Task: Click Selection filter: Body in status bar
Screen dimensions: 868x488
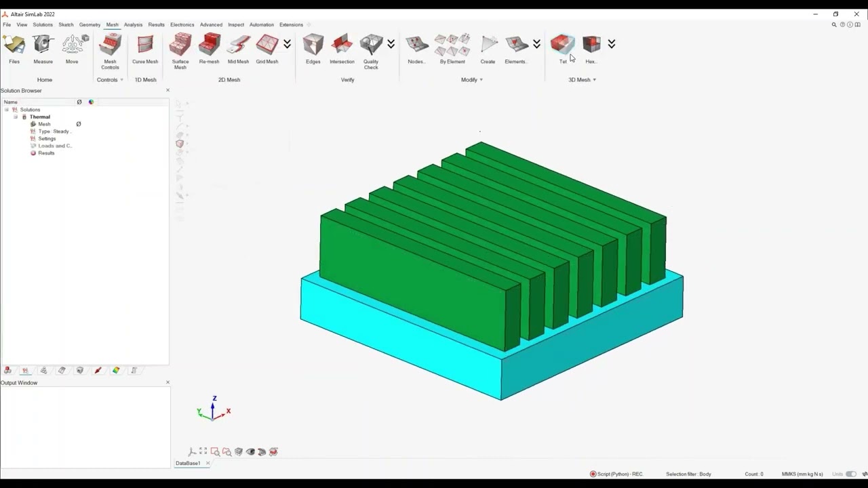Action: pyautogui.click(x=688, y=474)
